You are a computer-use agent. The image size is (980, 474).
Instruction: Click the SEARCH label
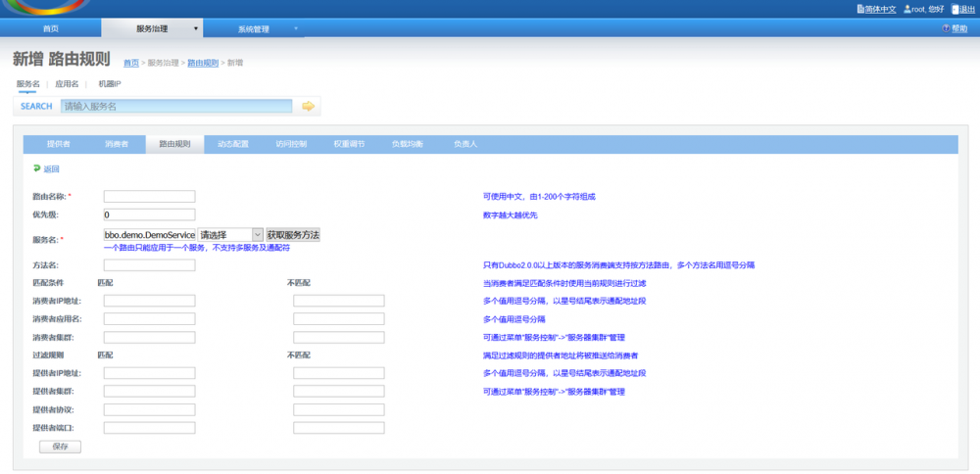coord(36,106)
